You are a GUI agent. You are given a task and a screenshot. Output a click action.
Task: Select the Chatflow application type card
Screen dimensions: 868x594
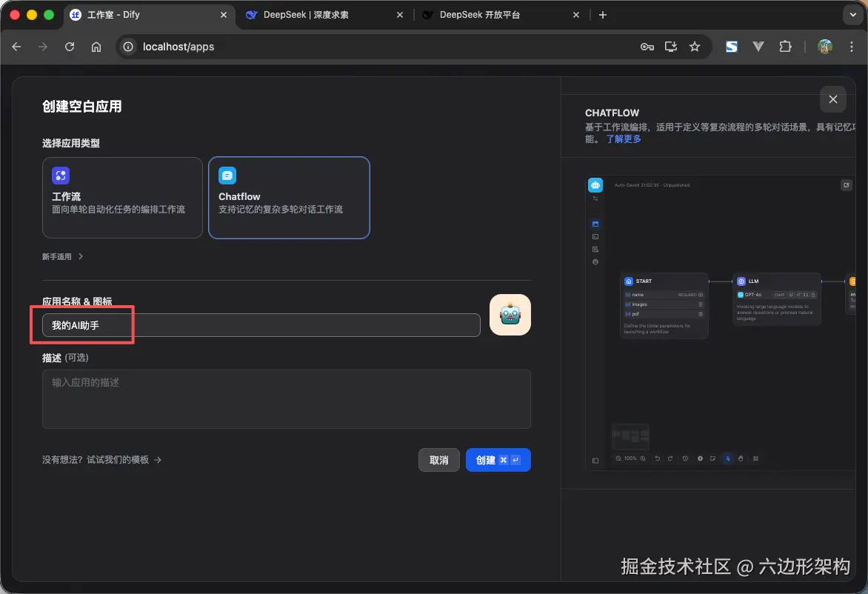(289, 197)
